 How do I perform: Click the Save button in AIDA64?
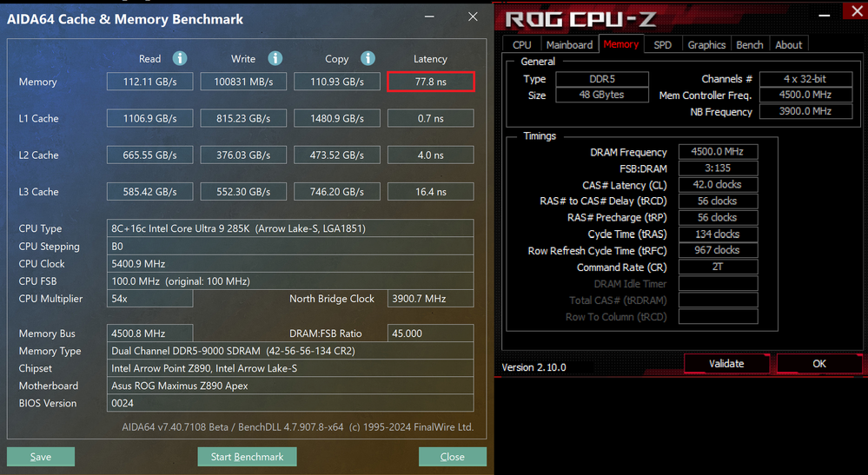click(x=41, y=457)
